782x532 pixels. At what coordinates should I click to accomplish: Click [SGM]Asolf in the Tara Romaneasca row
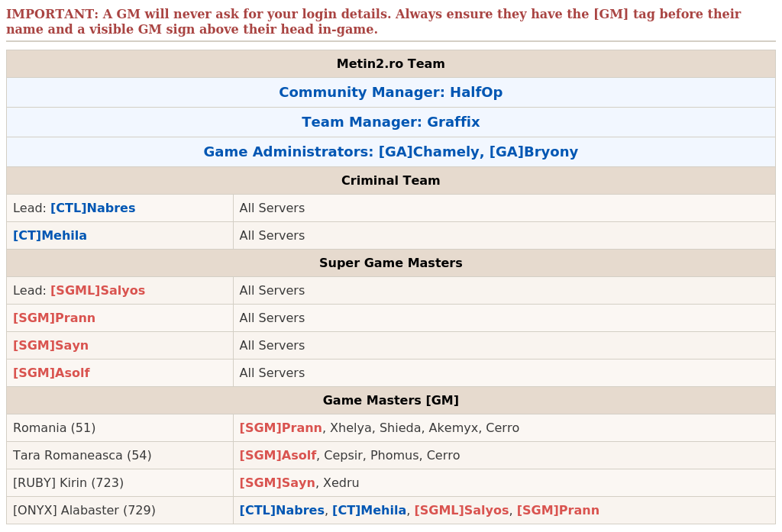point(278,455)
